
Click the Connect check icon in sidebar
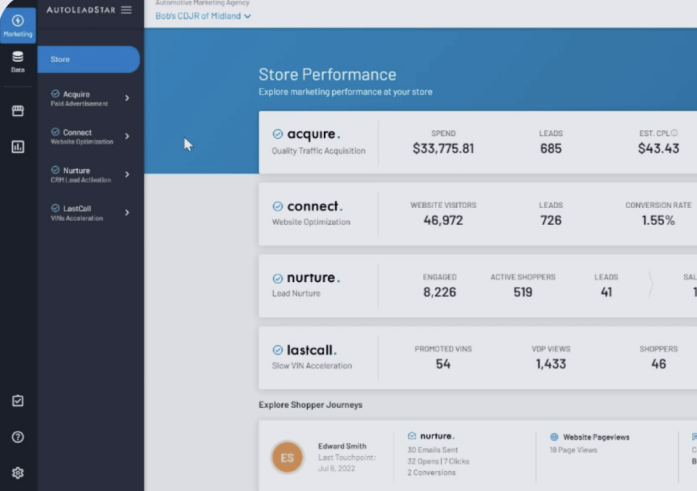(55, 132)
